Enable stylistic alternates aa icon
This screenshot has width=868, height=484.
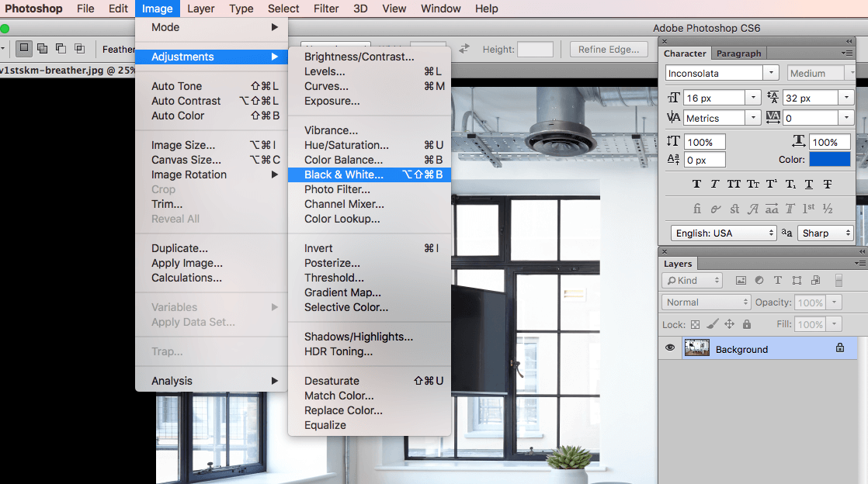772,209
